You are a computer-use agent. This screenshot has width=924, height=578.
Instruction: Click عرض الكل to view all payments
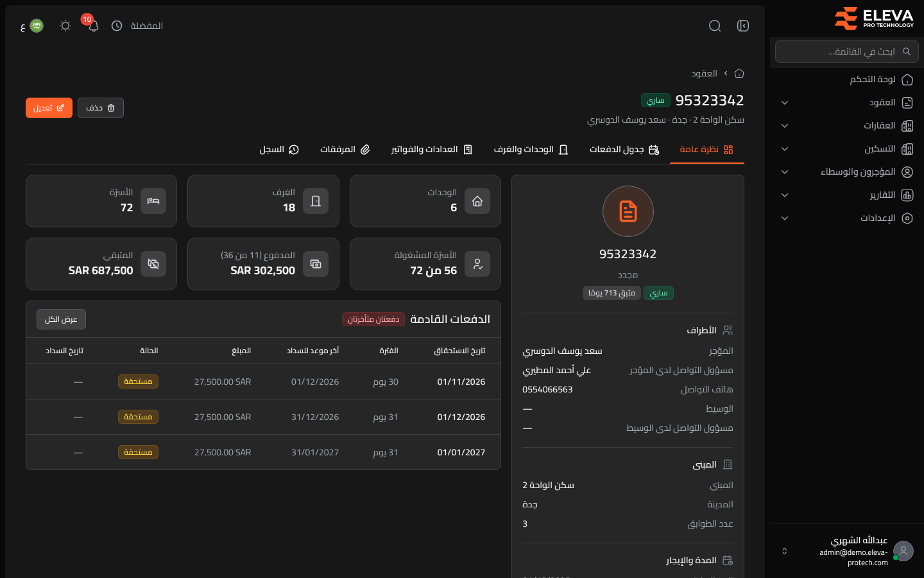coord(61,319)
